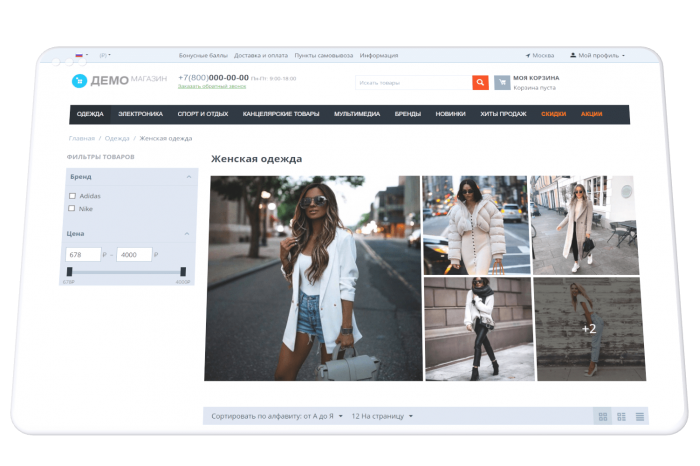Image resolution: width=700 pixels, height=466 pixels.
Task: Switch to grid view layout
Action: [603, 416]
